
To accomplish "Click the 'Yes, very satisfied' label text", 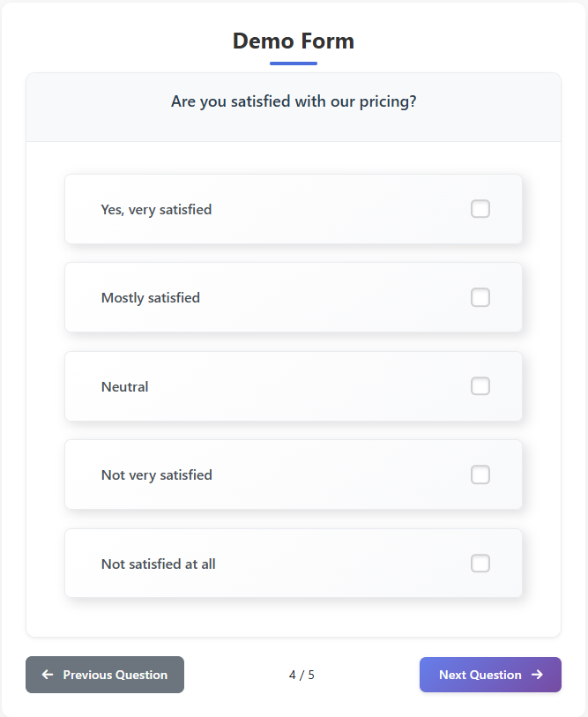I will pyautogui.click(x=156, y=210).
